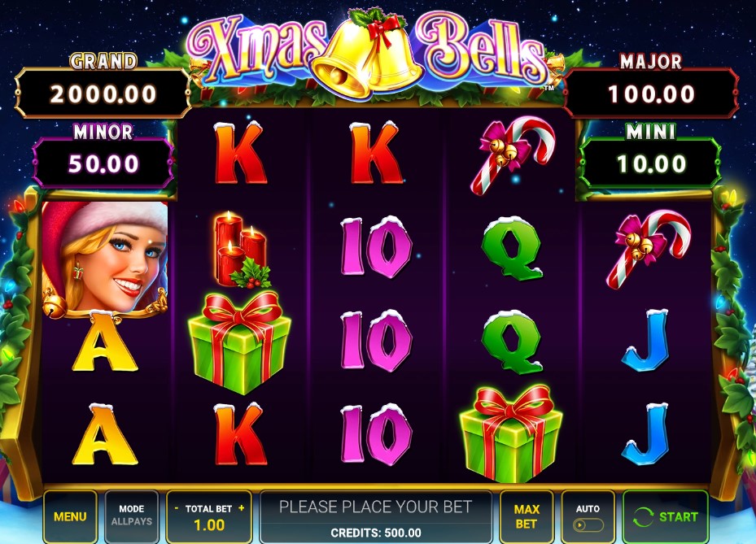The image size is (756, 544).
Task: Click the GRAND jackpot display
Action: 103,94
